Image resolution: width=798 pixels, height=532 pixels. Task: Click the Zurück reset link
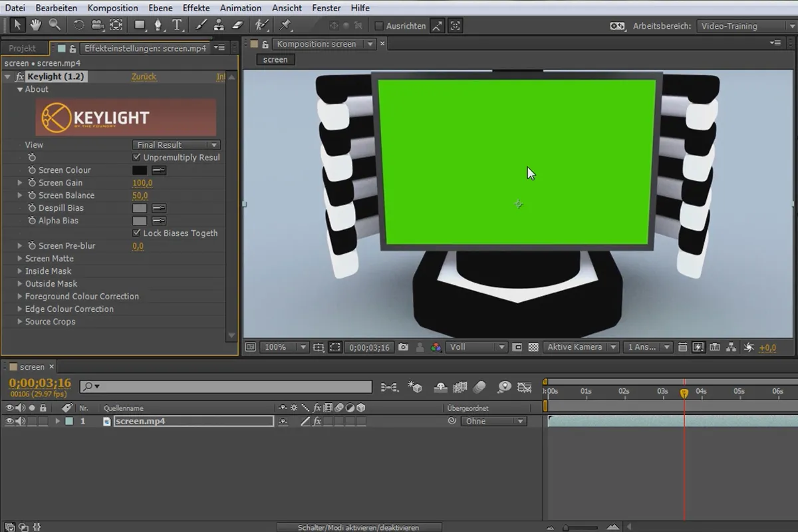coord(144,76)
